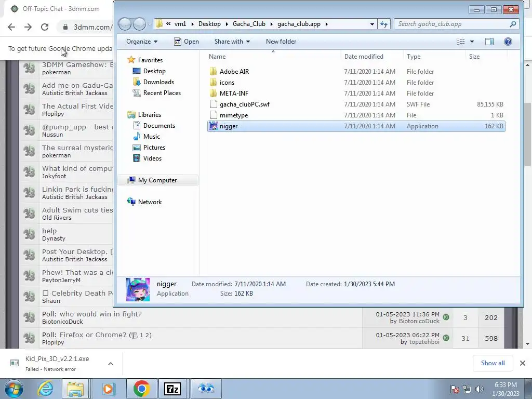Open the Pictures library
This screenshot has height=399, width=532.
154,148
